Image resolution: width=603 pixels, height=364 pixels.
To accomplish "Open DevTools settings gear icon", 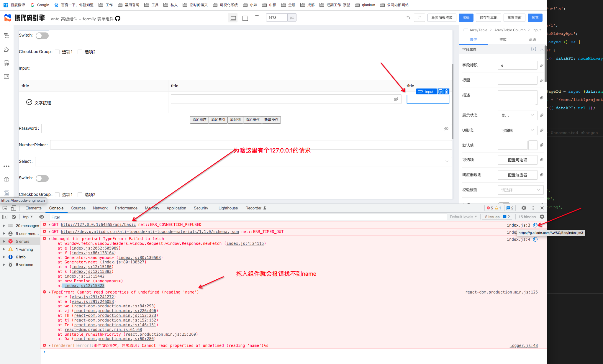I will point(524,208).
